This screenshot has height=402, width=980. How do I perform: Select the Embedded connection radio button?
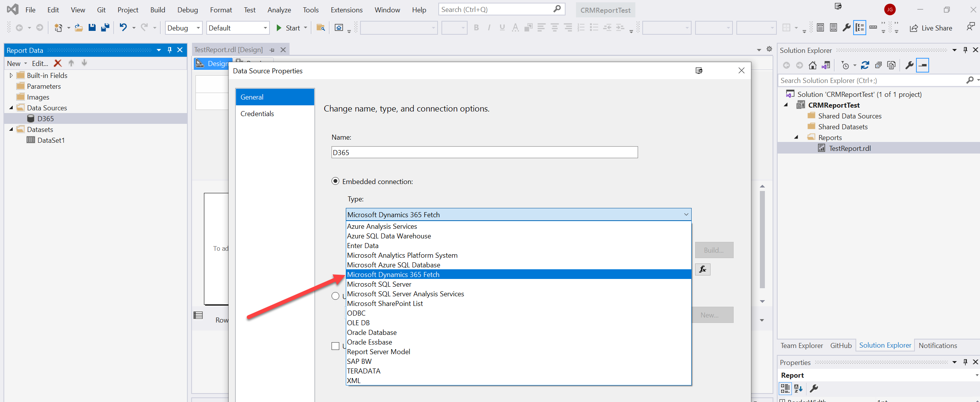pyautogui.click(x=335, y=181)
